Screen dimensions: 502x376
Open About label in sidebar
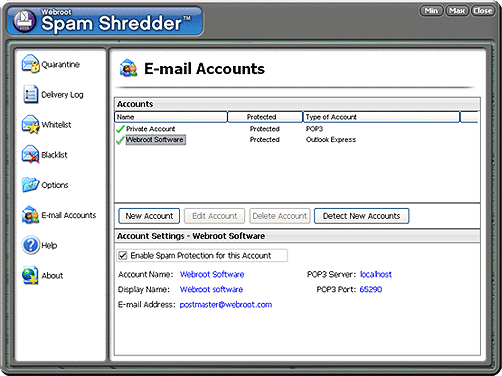pos(52,276)
